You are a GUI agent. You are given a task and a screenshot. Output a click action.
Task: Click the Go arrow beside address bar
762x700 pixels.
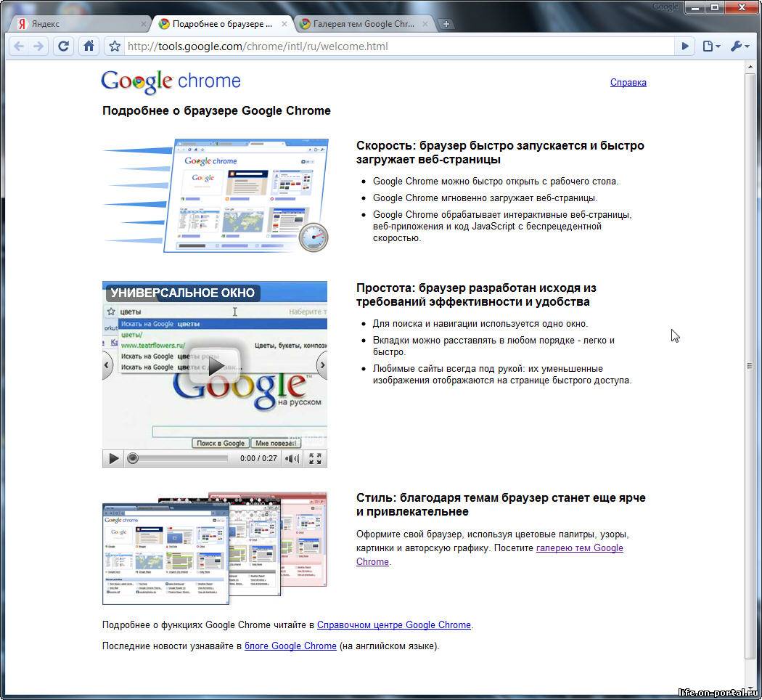pyautogui.click(x=685, y=46)
